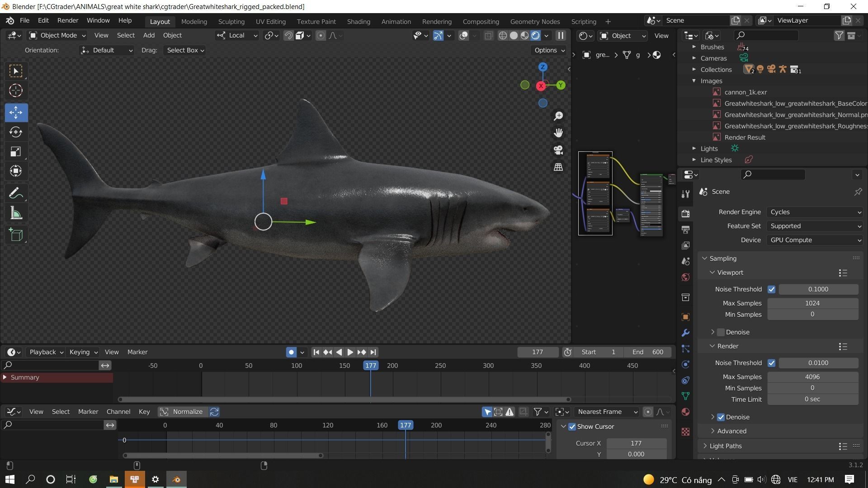The height and width of the screenshot is (488, 868).
Task: Toggle proportional editing in viewport header
Action: click(x=321, y=36)
